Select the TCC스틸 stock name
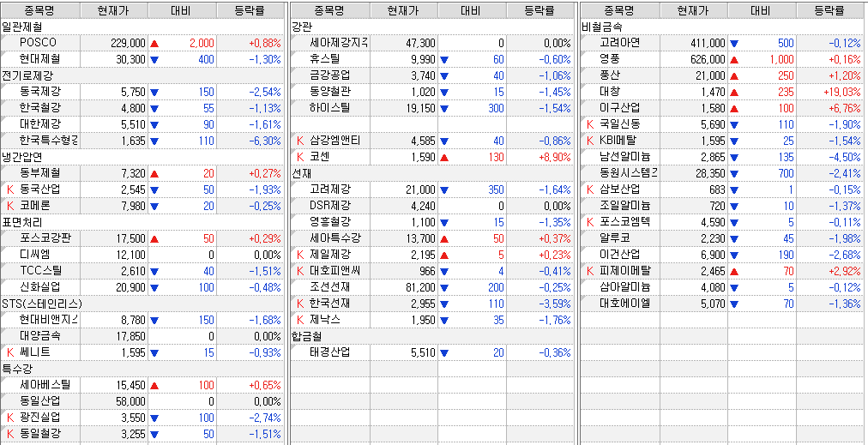The image size is (868, 445). point(40,271)
